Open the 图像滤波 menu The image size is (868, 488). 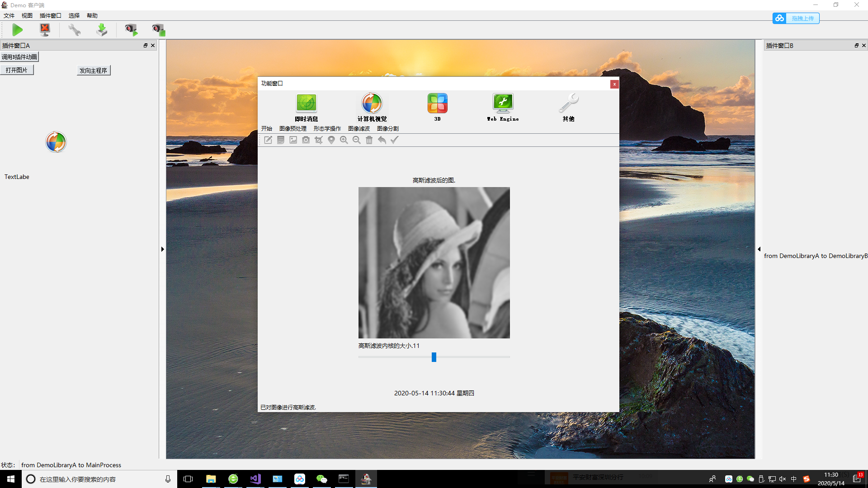click(359, 129)
